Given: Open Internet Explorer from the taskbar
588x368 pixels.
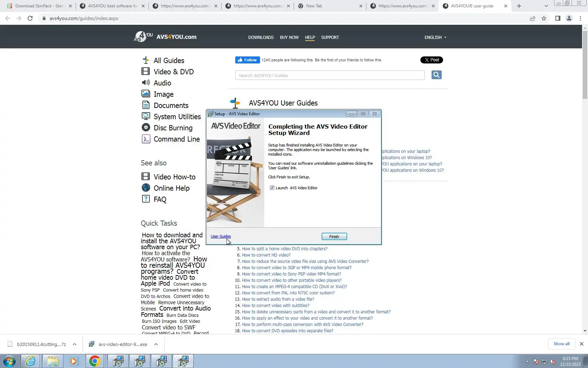Looking at the screenshot, I should pos(30,361).
